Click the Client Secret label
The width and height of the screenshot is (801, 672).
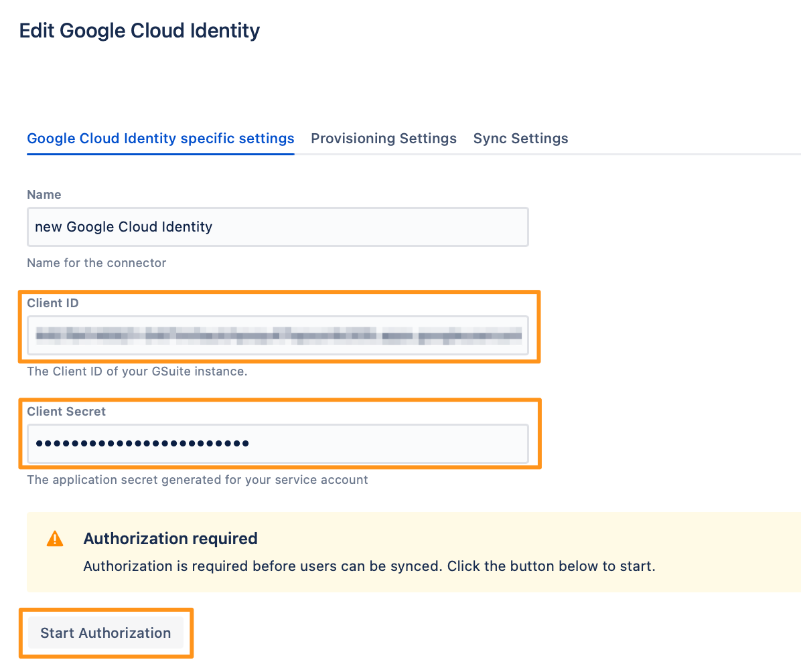click(x=66, y=412)
